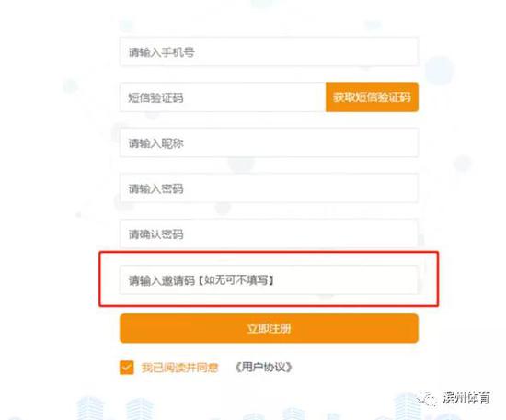Focus the 请确认密码 confirm password field

point(269,233)
